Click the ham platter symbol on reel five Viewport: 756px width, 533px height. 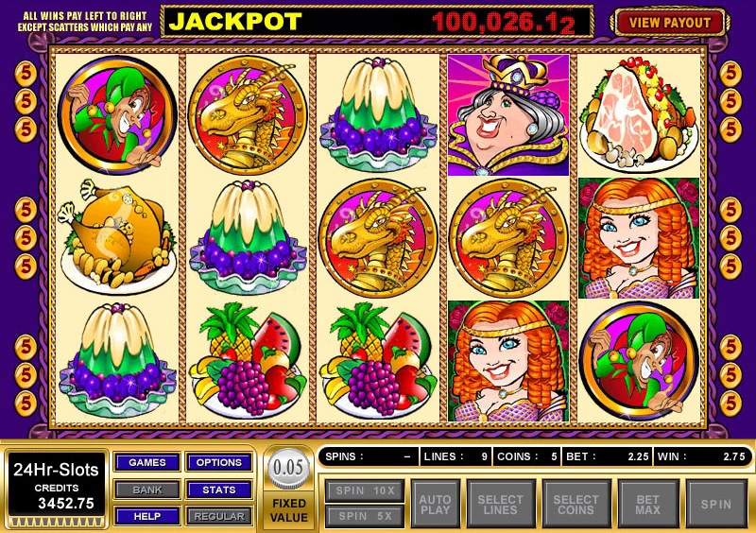639,114
